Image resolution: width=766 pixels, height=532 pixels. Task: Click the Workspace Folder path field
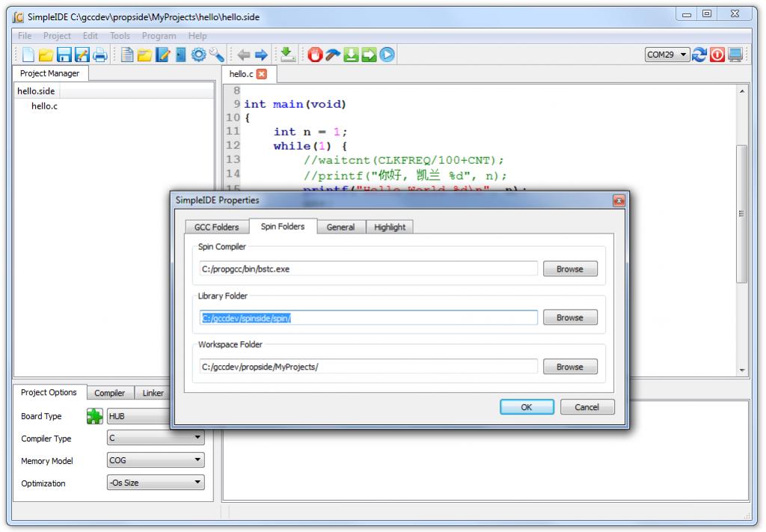tap(368, 367)
